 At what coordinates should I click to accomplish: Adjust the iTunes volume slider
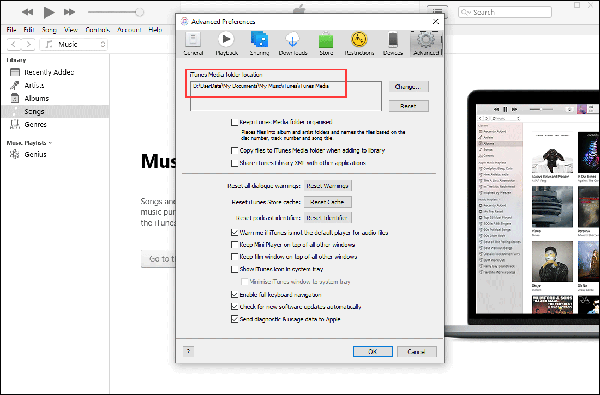(116, 12)
